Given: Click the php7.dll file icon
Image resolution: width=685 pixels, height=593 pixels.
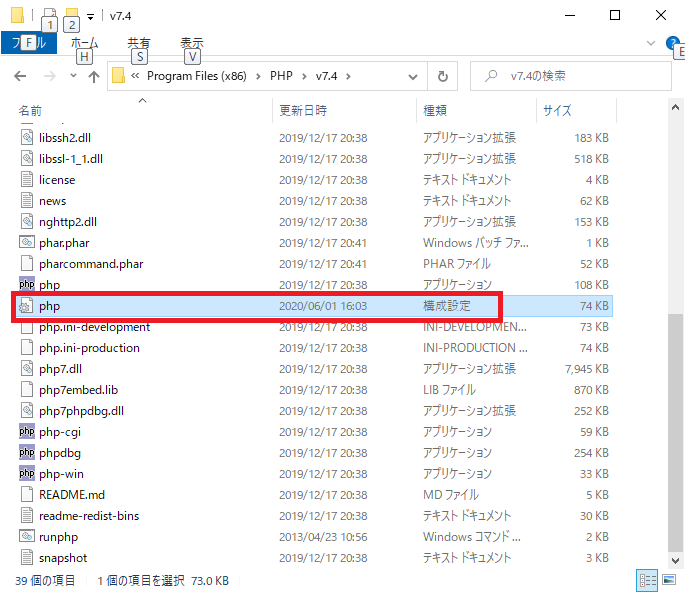Looking at the screenshot, I should [27, 368].
